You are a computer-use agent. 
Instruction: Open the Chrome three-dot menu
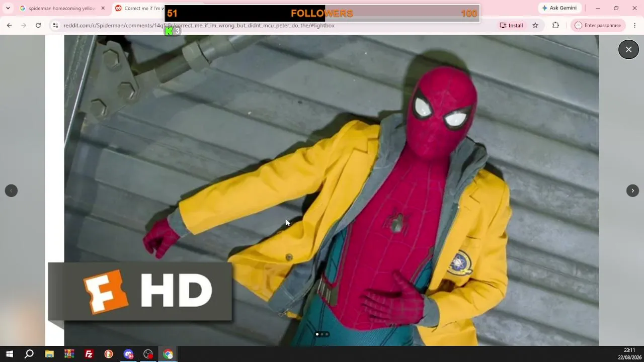click(634, 25)
